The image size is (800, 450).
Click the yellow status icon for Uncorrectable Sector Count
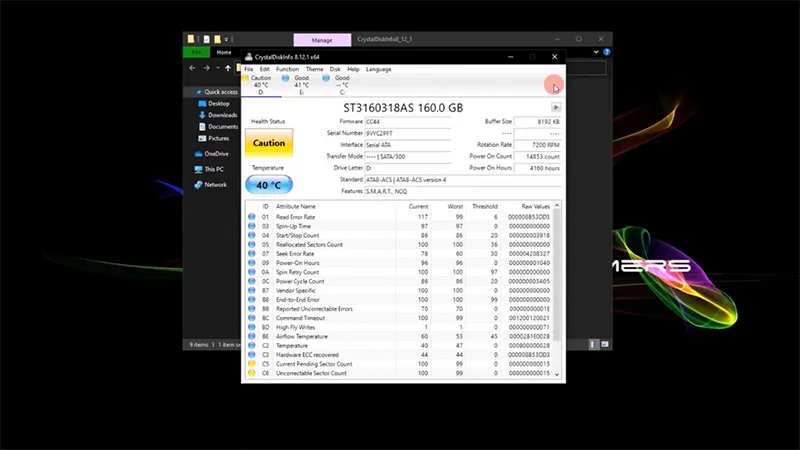click(251, 373)
